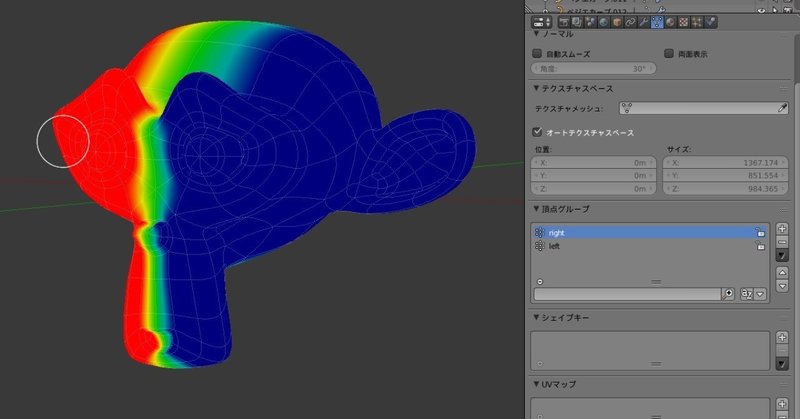Click the サイズ Y 851.554 field
Viewport: 800px width, 419px height.
tap(726, 176)
